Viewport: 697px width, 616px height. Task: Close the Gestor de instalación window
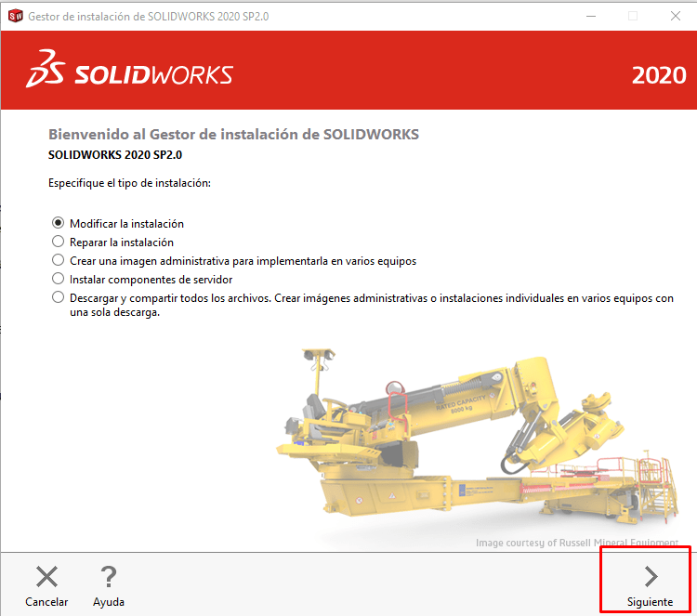pos(676,16)
